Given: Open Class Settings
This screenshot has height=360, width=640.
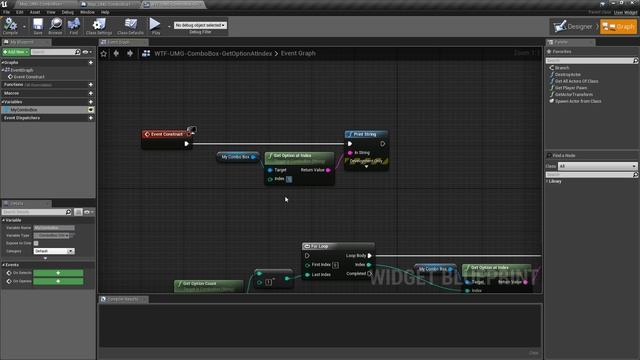Looking at the screenshot, I should pyautogui.click(x=98, y=26).
